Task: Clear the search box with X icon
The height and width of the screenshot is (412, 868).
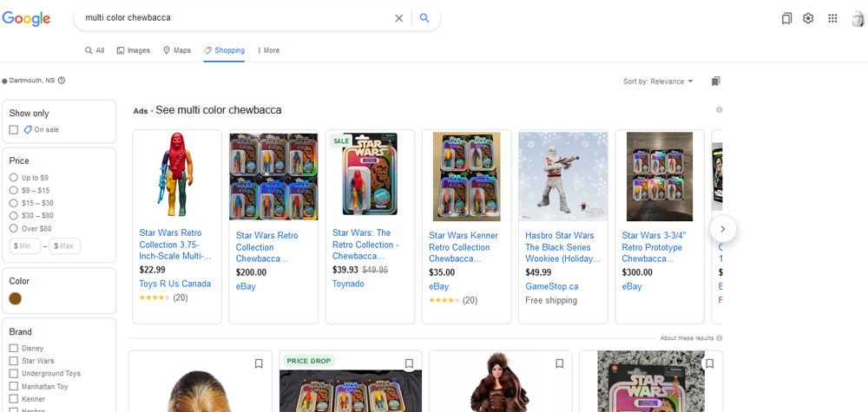Action: (398, 18)
